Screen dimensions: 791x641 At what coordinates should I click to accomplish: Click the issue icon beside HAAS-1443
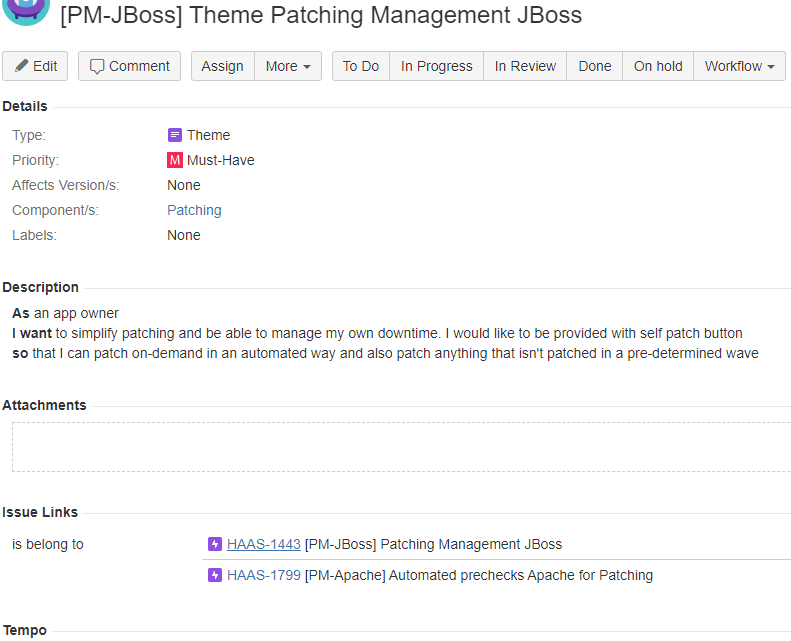pyautogui.click(x=215, y=544)
